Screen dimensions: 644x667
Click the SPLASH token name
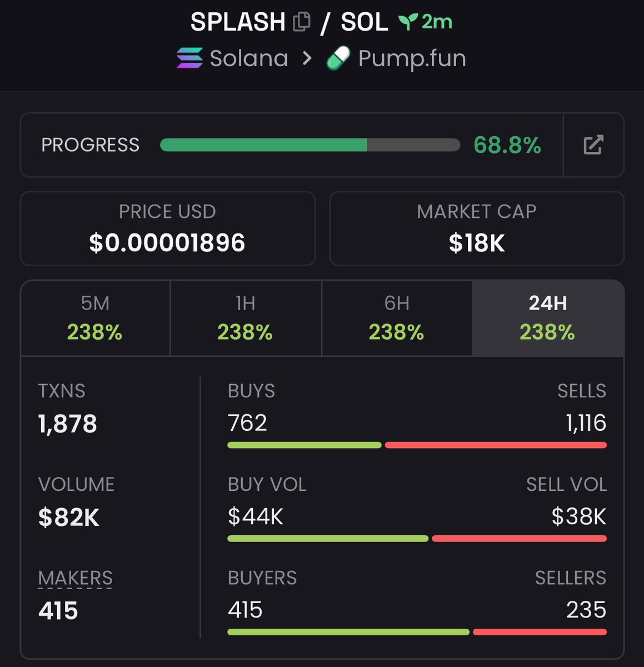click(x=238, y=22)
